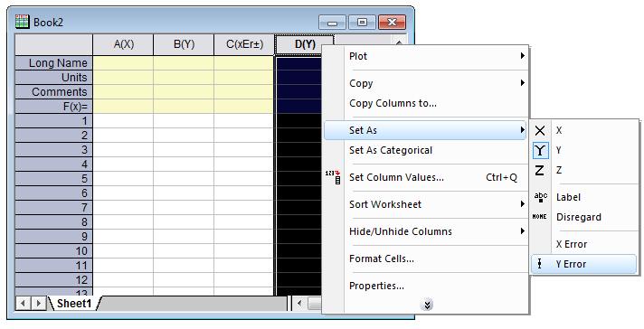
Task: Select the X designation icon in submenu
Action: tap(540, 130)
